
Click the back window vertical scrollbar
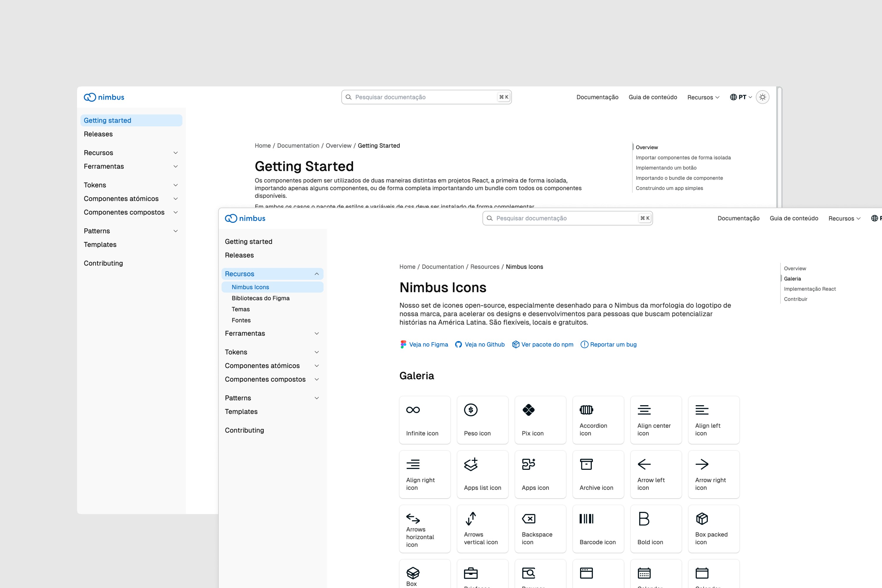pos(779,147)
